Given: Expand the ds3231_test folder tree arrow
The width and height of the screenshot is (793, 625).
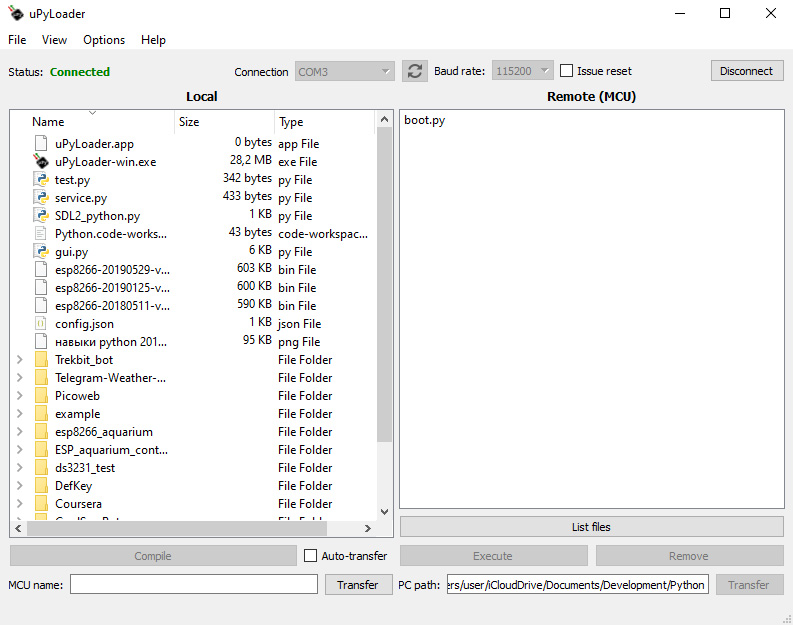Looking at the screenshot, I should 20,468.
